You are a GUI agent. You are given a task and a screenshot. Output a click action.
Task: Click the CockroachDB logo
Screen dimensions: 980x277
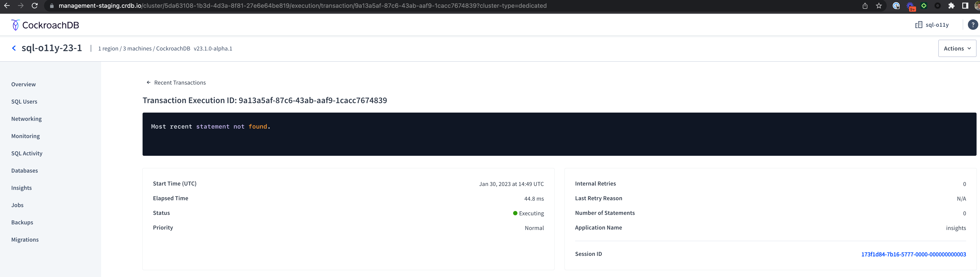coord(45,25)
